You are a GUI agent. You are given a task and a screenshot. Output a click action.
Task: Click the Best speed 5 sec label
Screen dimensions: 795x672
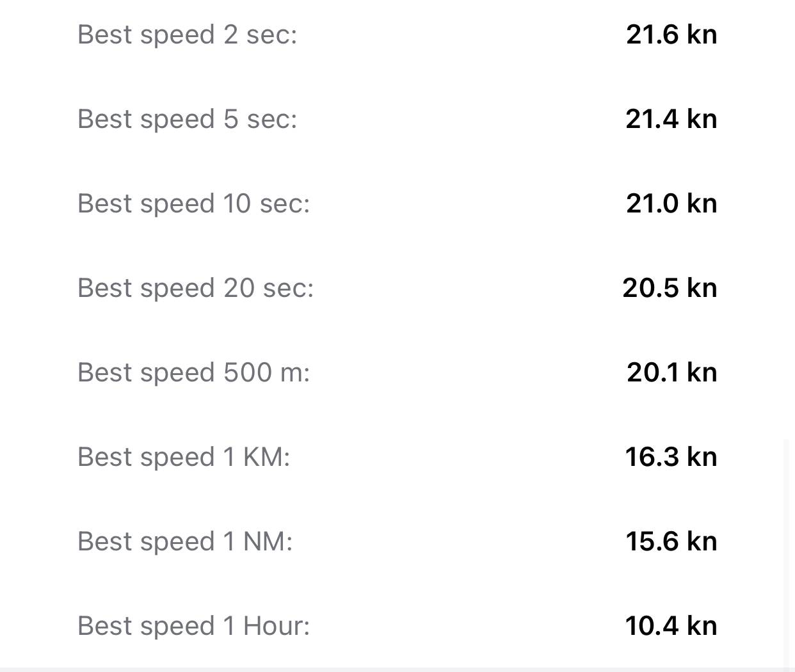click(x=187, y=119)
